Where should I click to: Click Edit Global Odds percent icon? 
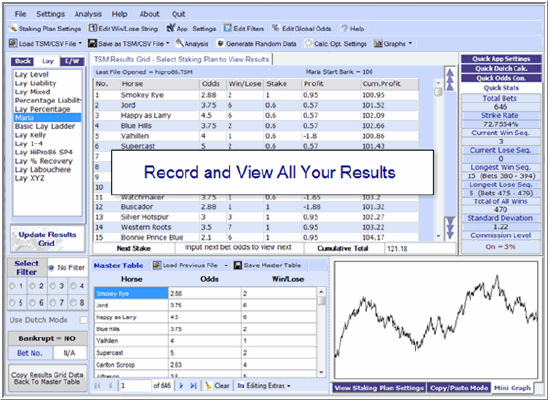pos(276,28)
